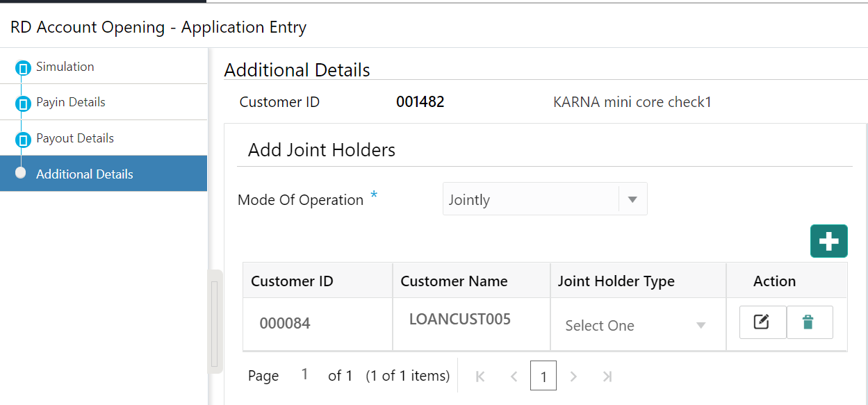This screenshot has width=868, height=405.
Task: Click the Joint Holder Type column header
Action: 638,281
